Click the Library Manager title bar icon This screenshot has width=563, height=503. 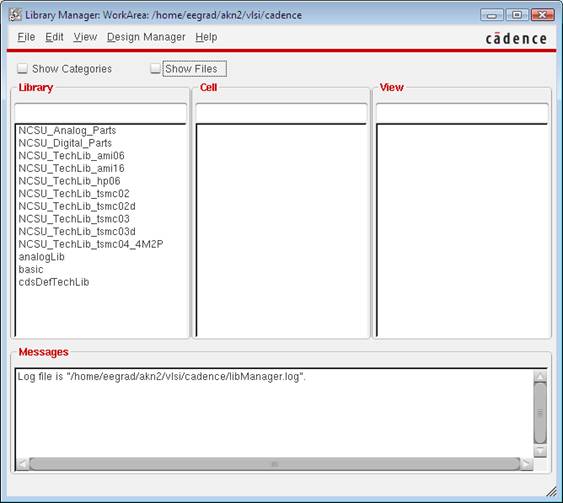pos(15,15)
